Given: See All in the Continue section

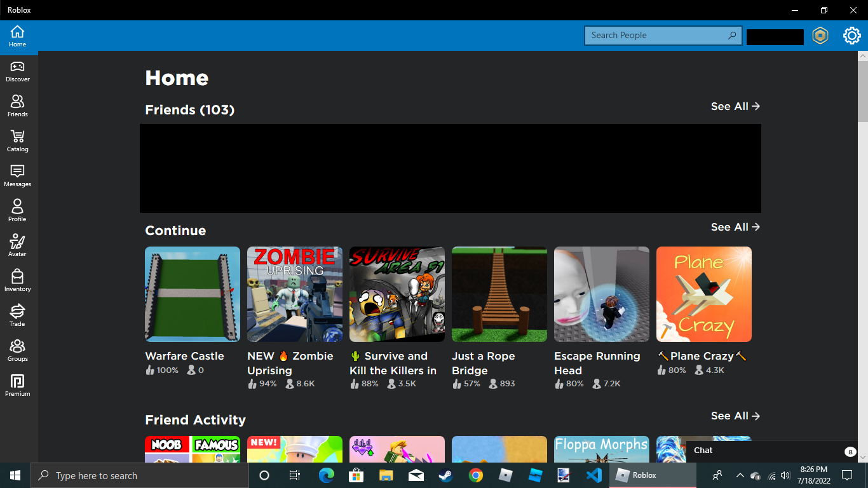Looking at the screenshot, I should pos(735,227).
